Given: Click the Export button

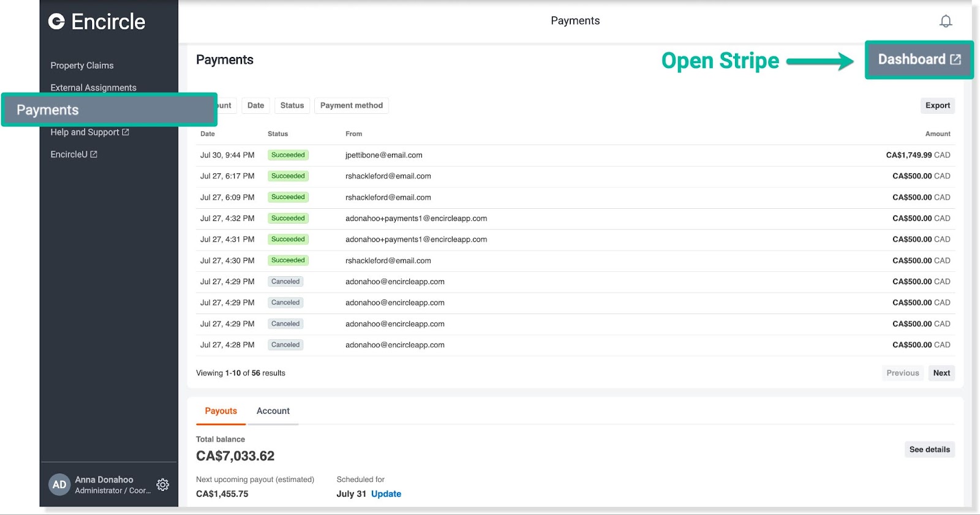Looking at the screenshot, I should (x=938, y=105).
